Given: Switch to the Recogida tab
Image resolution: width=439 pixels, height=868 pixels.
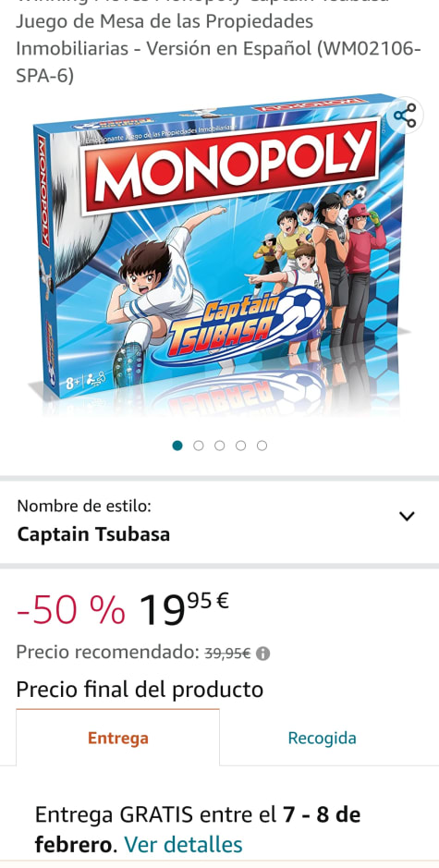Looking at the screenshot, I should pos(323,738).
